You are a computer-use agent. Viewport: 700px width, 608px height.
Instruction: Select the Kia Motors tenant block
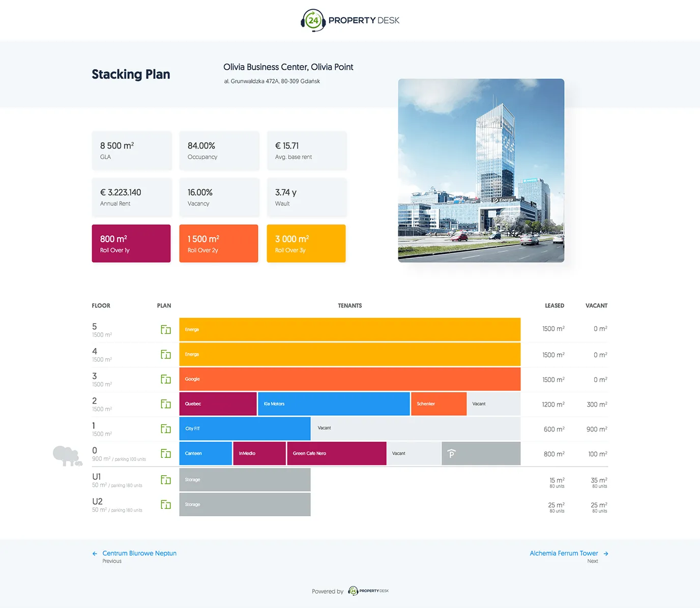(x=334, y=404)
